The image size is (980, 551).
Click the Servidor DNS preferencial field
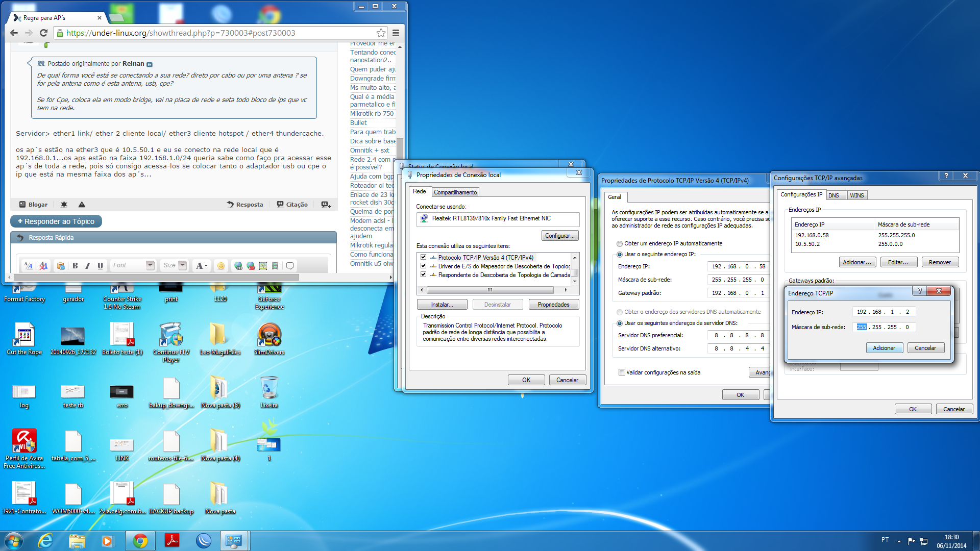[738, 335]
